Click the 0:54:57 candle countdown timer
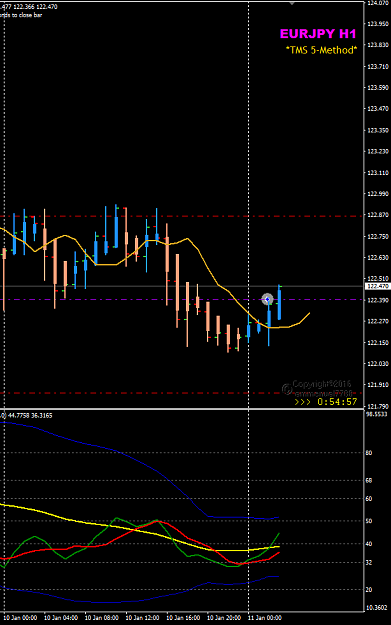 tap(337, 402)
